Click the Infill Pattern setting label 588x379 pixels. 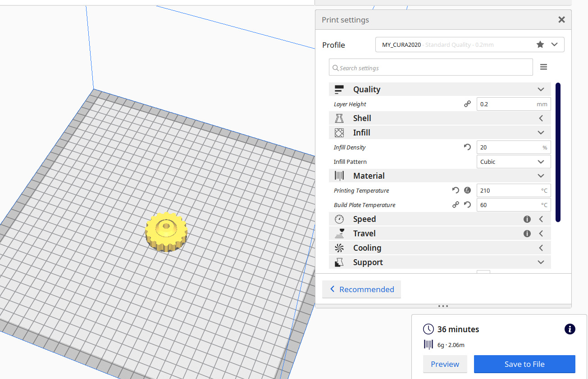pos(350,162)
